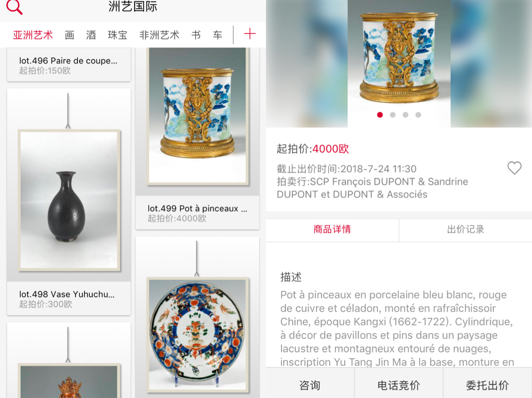Open the red search magnifier icon
This screenshot has width=532, height=398.
pyautogui.click(x=14, y=7)
